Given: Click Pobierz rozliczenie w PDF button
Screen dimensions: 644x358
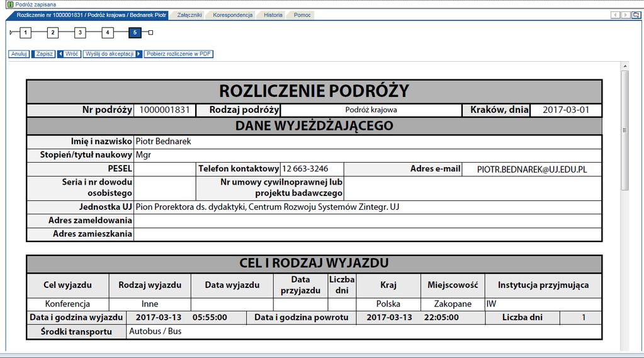Looking at the screenshot, I should (x=179, y=54).
